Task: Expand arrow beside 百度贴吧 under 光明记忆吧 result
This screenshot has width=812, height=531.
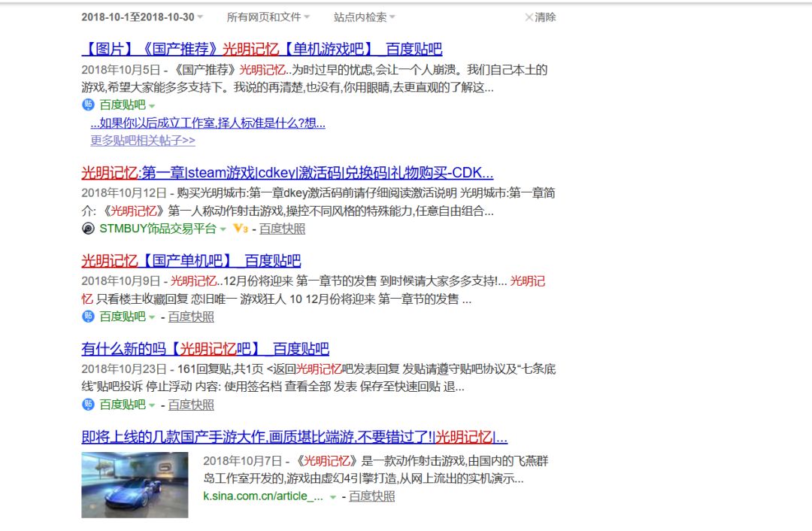Action: click(x=152, y=405)
